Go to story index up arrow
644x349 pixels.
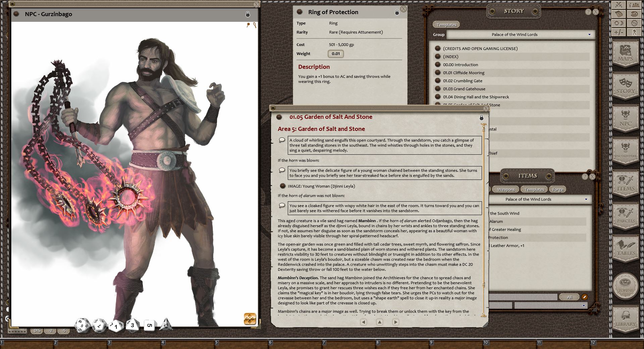pyautogui.click(x=379, y=322)
